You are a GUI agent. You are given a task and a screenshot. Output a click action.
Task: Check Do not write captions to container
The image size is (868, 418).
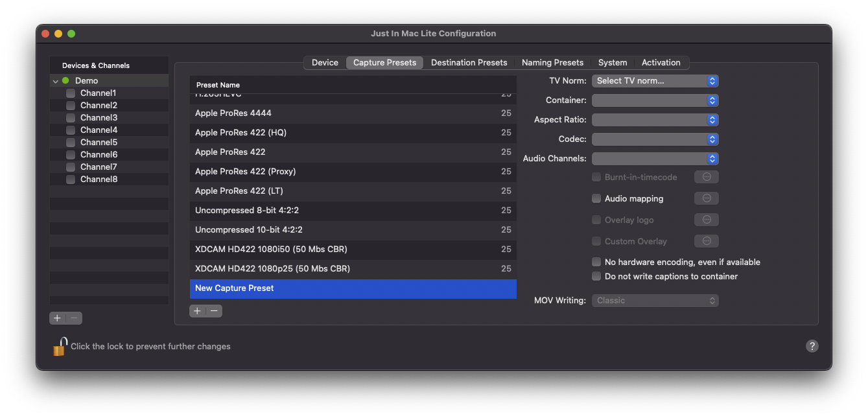point(596,276)
